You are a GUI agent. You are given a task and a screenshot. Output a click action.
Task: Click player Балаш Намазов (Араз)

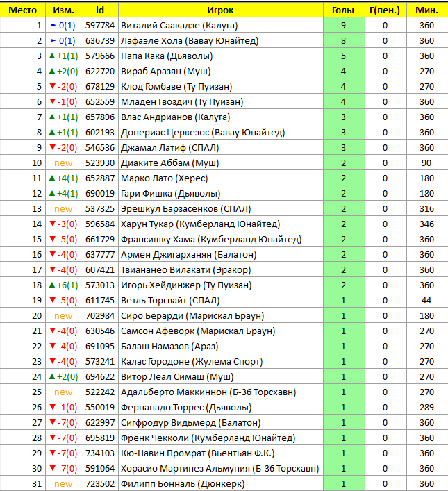click(169, 347)
